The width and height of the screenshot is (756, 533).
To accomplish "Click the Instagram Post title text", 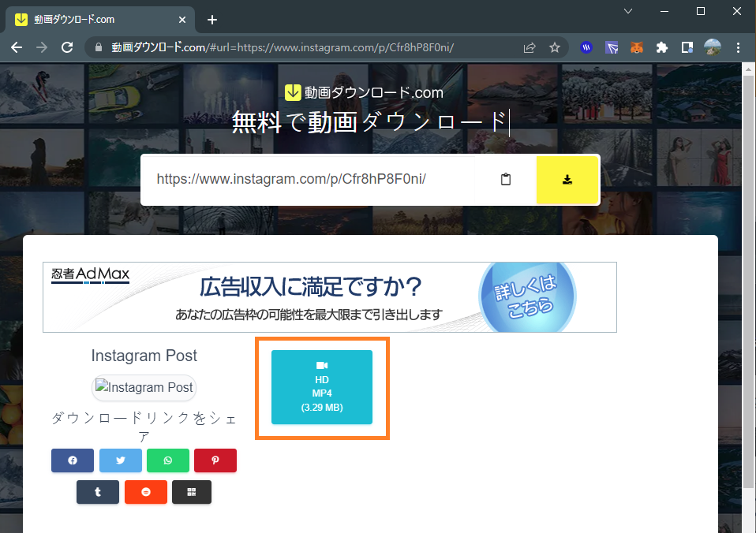I will 144,356.
